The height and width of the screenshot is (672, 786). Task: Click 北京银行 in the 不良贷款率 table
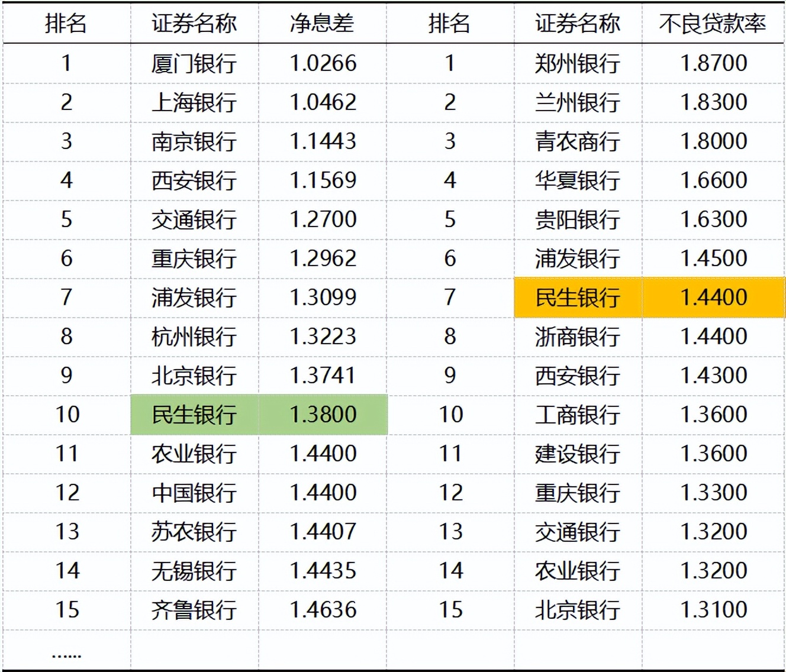(x=578, y=609)
